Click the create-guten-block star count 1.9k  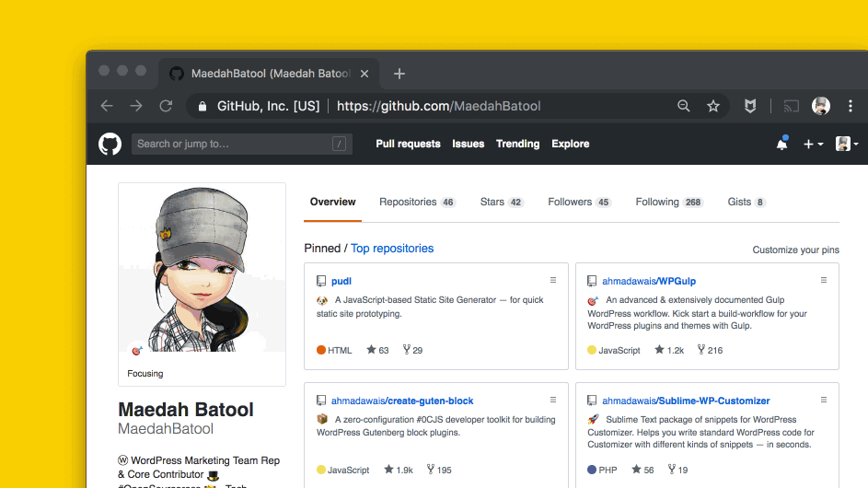click(x=399, y=470)
